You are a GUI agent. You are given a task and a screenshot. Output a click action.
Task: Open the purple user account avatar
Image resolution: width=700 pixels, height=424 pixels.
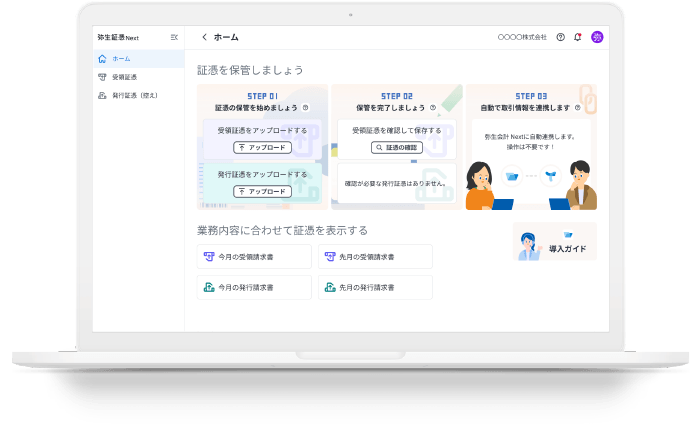(x=597, y=37)
